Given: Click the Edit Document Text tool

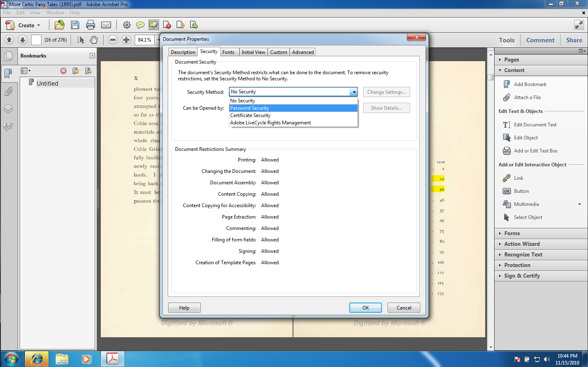Looking at the screenshot, I should [x=535, y=125].
